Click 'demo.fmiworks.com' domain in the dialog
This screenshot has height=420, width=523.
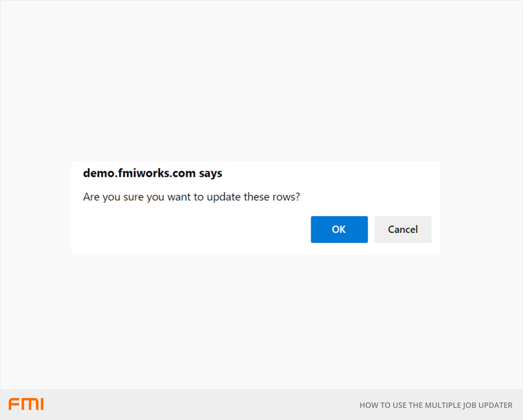(139, 173)
